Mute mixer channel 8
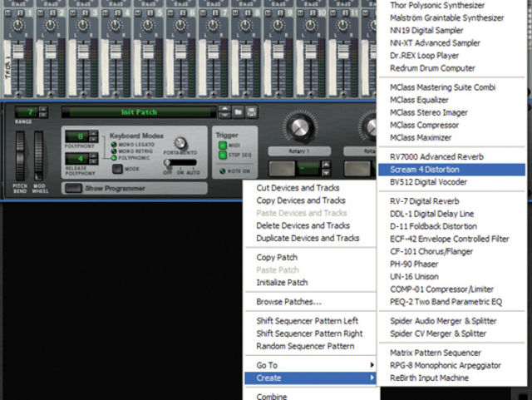This screenshot has width=532, height=400. (x=235, y=13)
